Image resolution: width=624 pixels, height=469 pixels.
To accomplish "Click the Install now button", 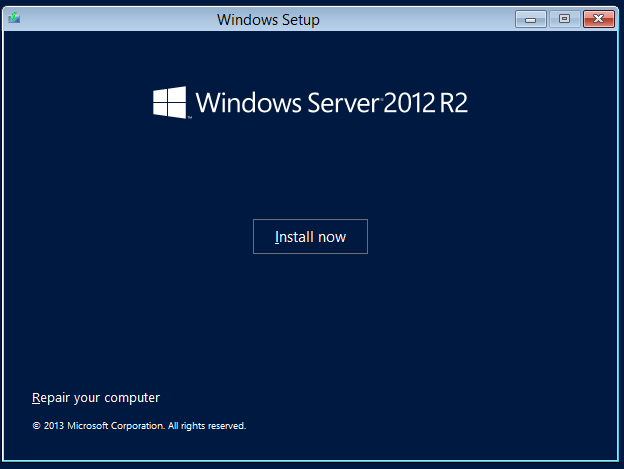I will tap(310, 237).
